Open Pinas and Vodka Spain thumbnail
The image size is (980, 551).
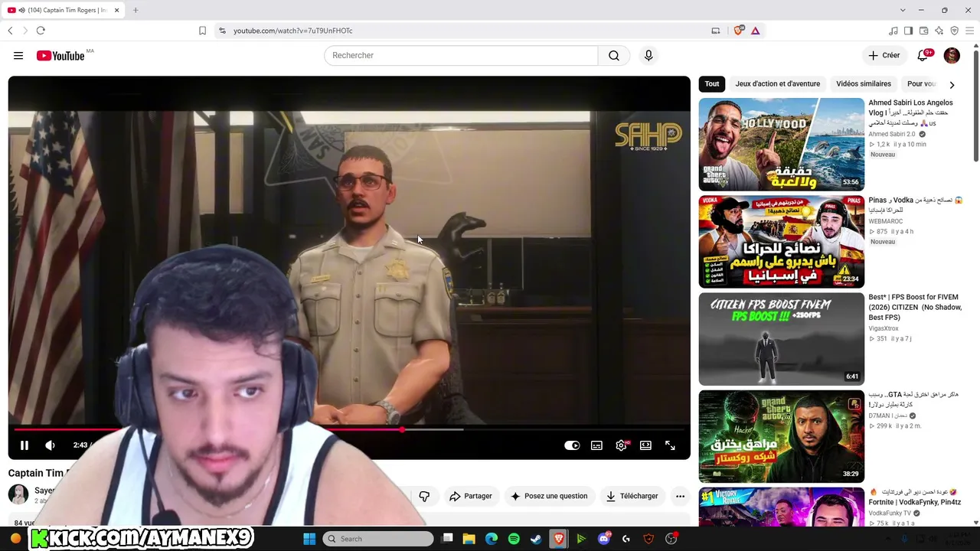coord(781,241)
